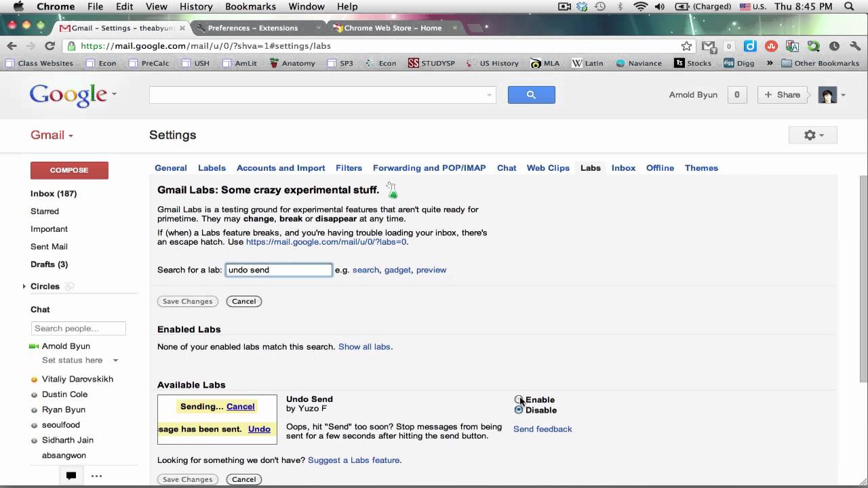Open the Filters tab
The image size is (868, 488).
349,168
